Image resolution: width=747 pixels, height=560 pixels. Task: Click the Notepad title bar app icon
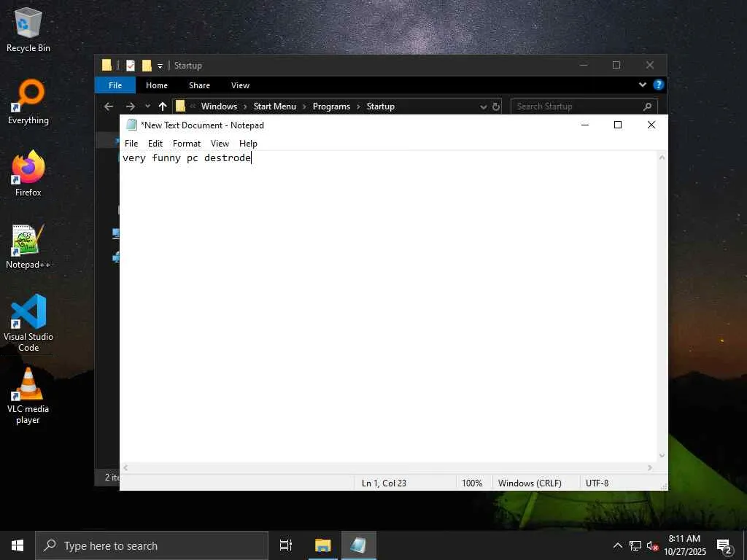[x=131, y=125]
